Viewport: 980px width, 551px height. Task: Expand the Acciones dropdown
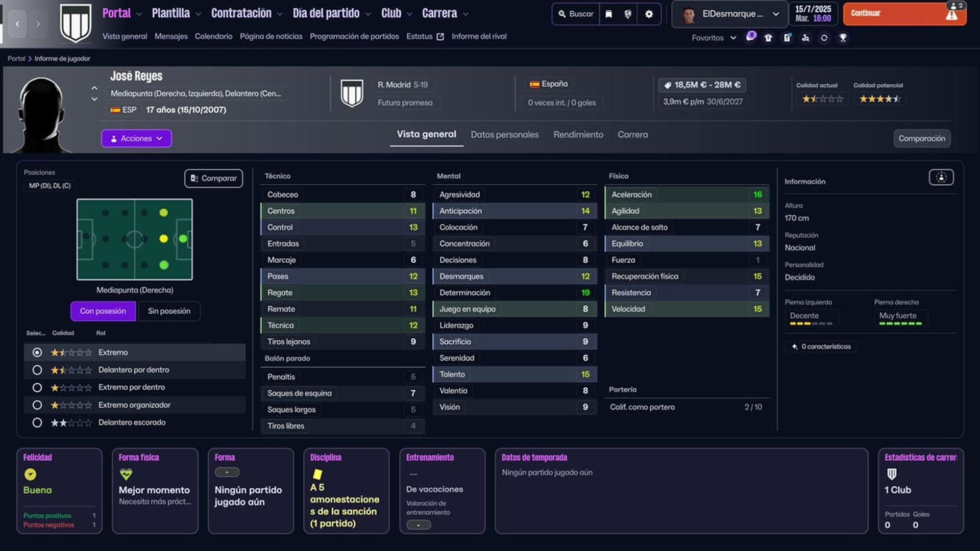point(136,138)
